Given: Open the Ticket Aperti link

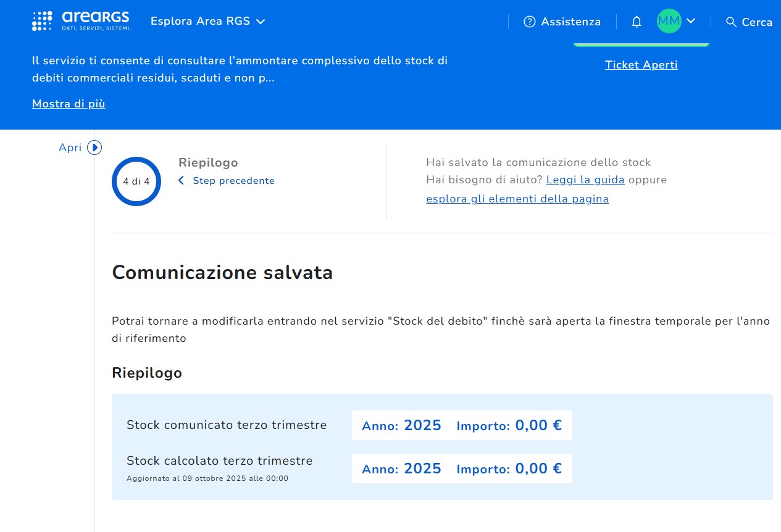Looking at the screenshot, I should point(641,65).
